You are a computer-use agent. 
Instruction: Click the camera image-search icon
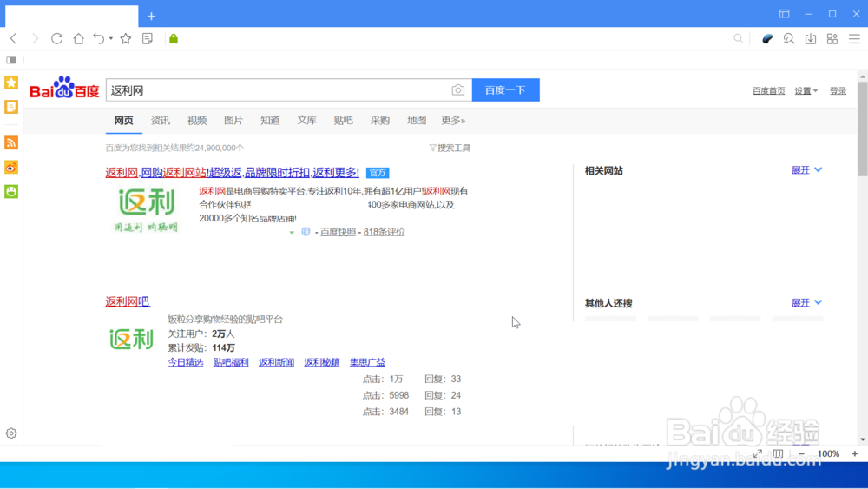pyautogui.click(x=457, y=89)
